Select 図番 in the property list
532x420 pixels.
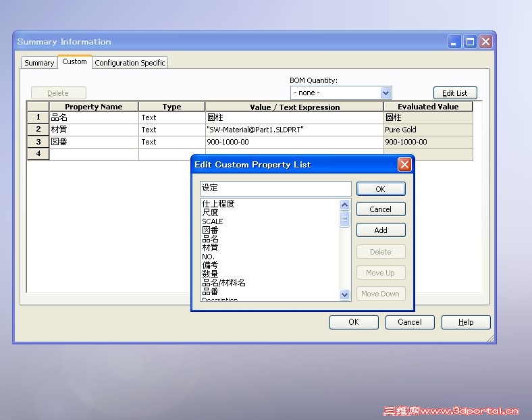tap(210, 230)
